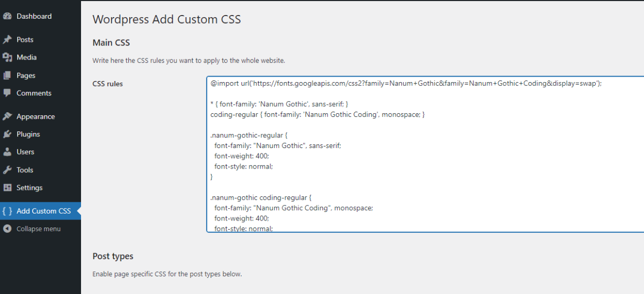Click the Media library icon
Image resolution: width=644 pixels, height=294 pixels.
(x=7, y=57)
